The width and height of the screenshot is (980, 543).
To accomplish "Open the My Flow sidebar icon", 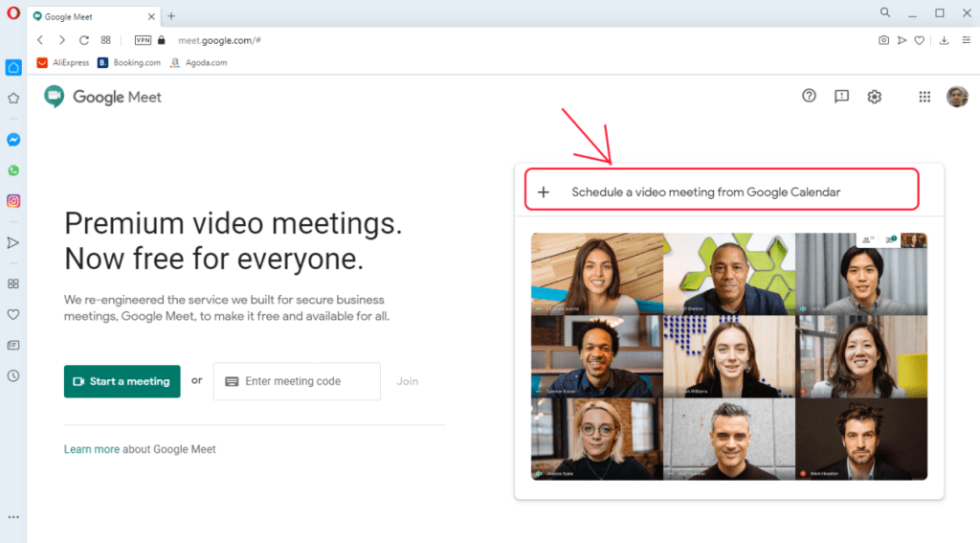I will 13,242.
